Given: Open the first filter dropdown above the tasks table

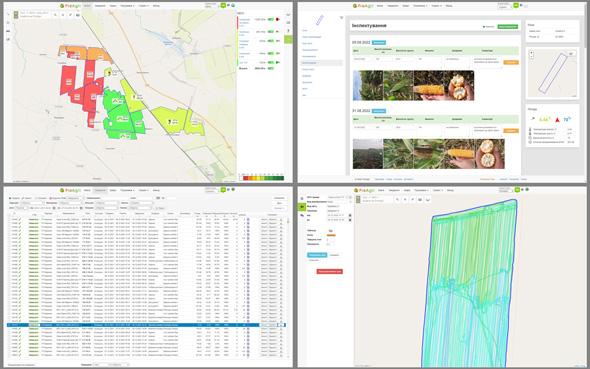Looking at the screenshot, I should [32, 203].
